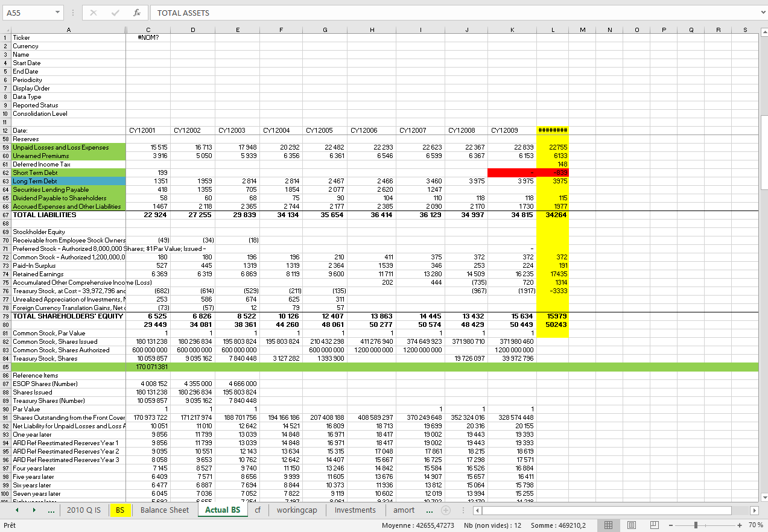
Task: Click the New Sheet plus icon
Action: point(446,510)
